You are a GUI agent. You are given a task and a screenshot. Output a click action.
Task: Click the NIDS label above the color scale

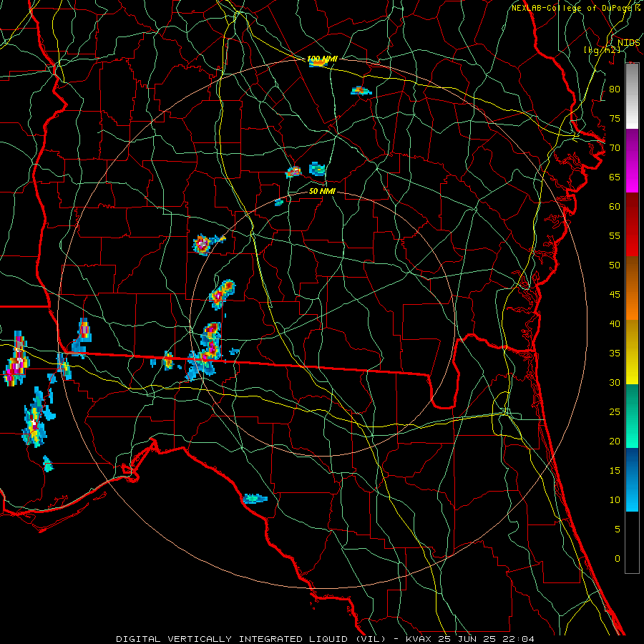click(628, 43)
